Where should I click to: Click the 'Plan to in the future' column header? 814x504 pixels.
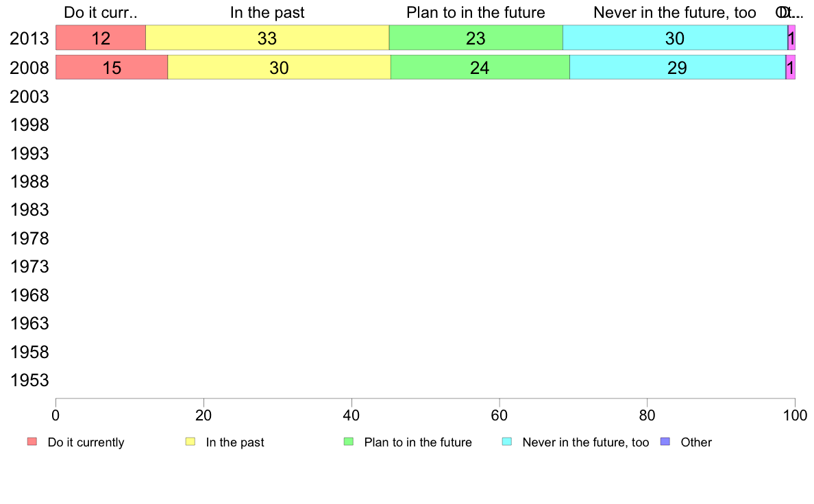pos(476,12)
